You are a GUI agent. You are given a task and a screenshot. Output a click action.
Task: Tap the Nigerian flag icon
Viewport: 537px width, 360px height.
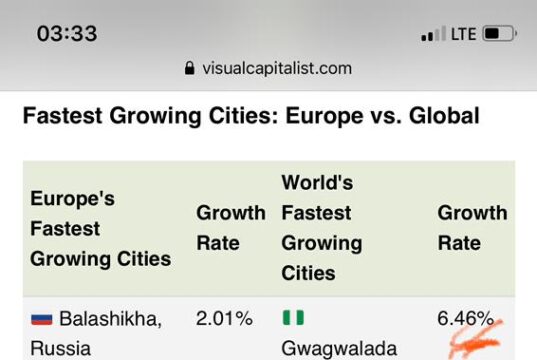click(293, 318)
